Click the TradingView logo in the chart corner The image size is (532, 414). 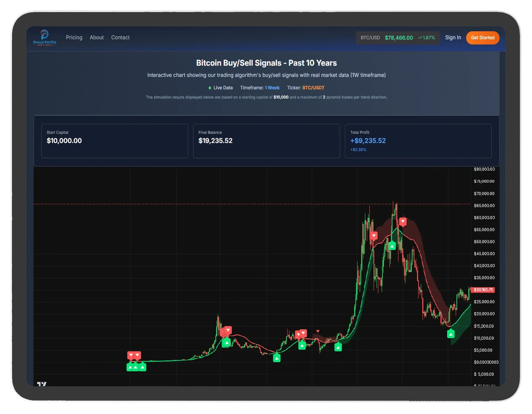[x=42, y=384]
